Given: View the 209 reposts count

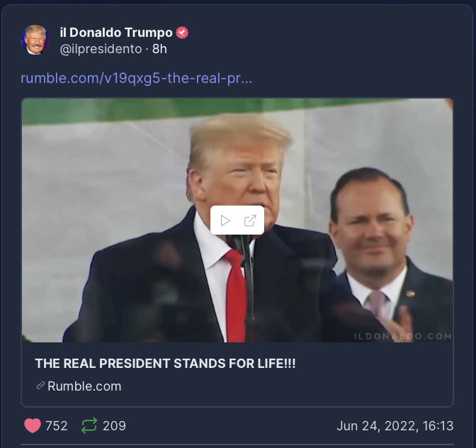Looking at the screenshot, I should (114, 426).
